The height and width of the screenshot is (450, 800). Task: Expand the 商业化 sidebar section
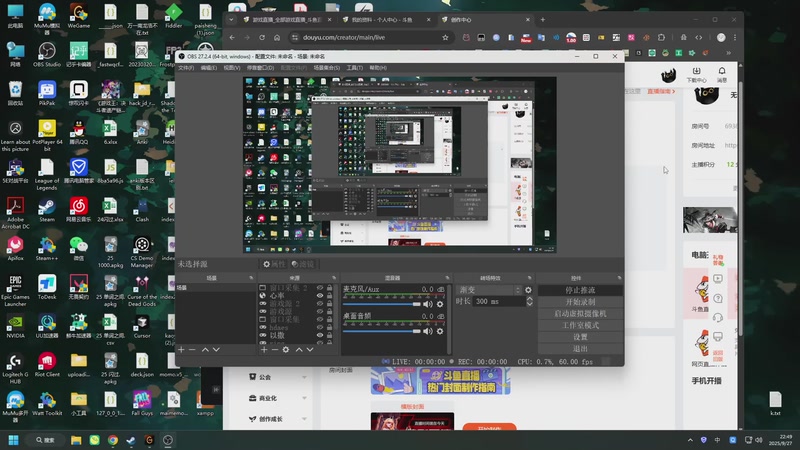[x=279, y=398]
